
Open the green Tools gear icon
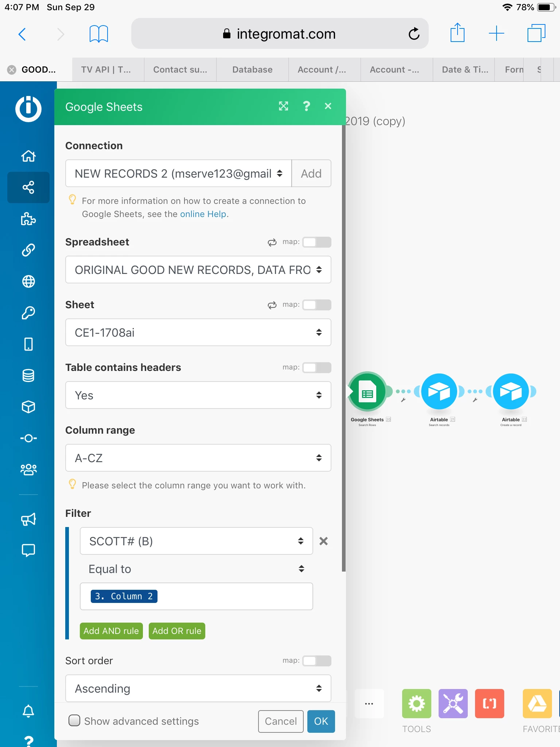(x=416, y=704)
